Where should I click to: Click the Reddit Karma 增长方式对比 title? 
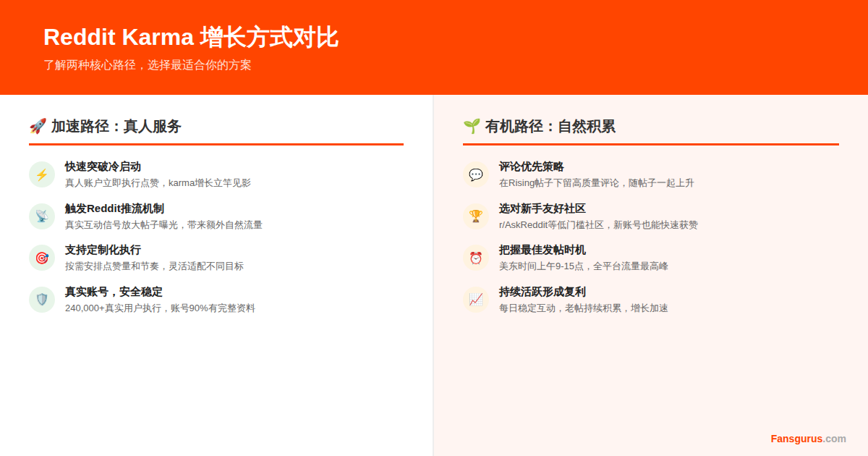tap(191, 37)
